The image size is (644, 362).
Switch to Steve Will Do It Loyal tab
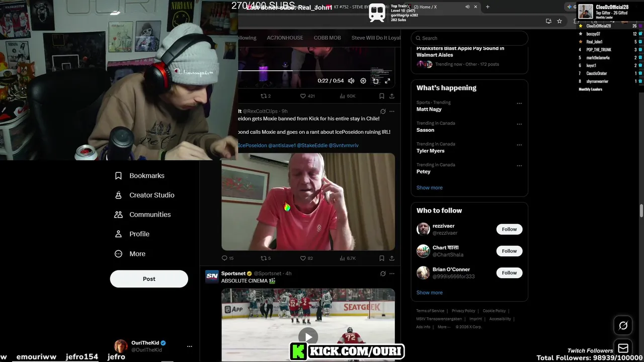point(376,38)
